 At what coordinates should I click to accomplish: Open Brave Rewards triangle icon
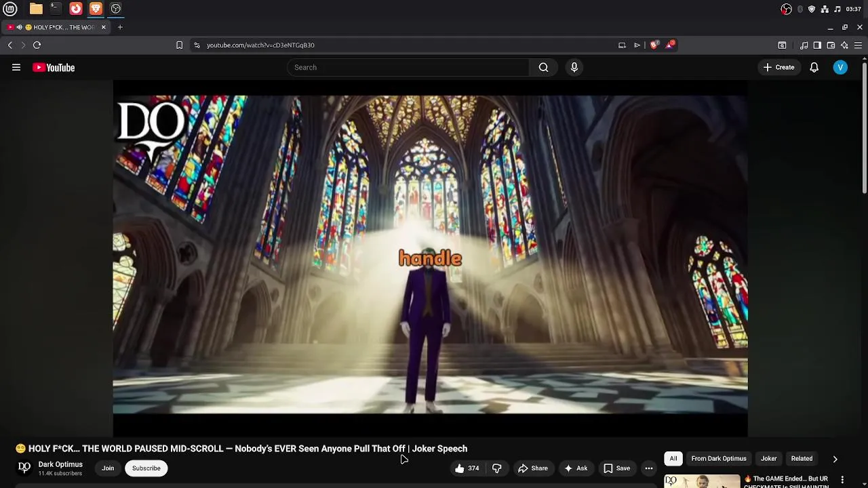(670, 45)
